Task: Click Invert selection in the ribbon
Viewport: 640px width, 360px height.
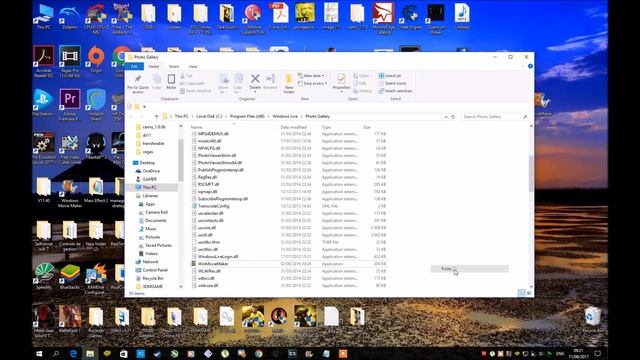Action: point(396,91)
